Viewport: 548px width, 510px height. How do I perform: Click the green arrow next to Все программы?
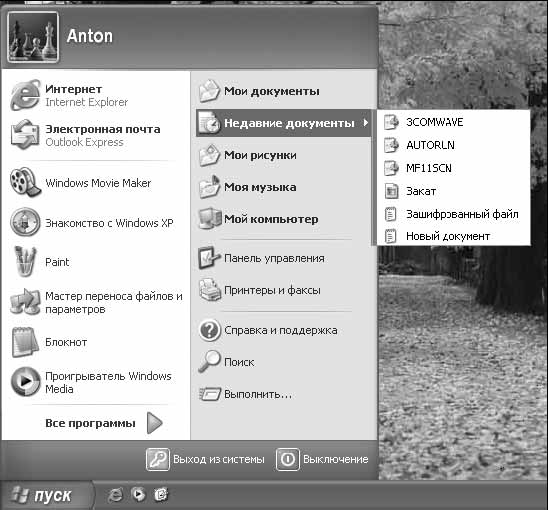154,423
